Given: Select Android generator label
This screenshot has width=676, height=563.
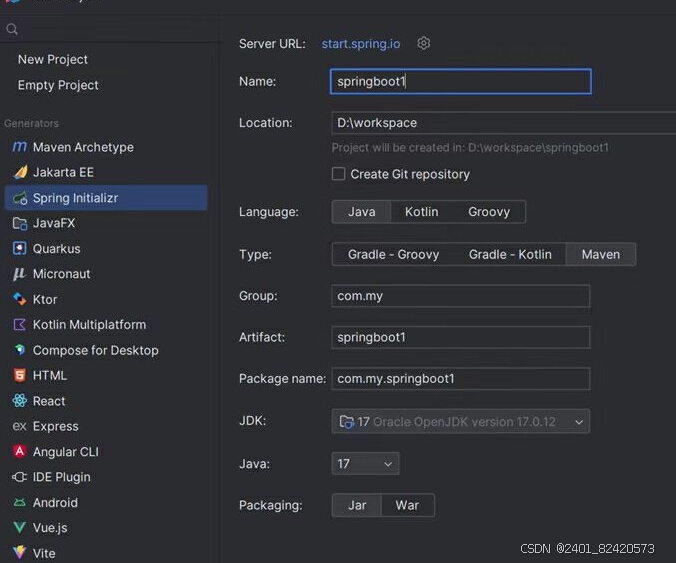Looking at the screenshot, I should (x=55, y=503).
